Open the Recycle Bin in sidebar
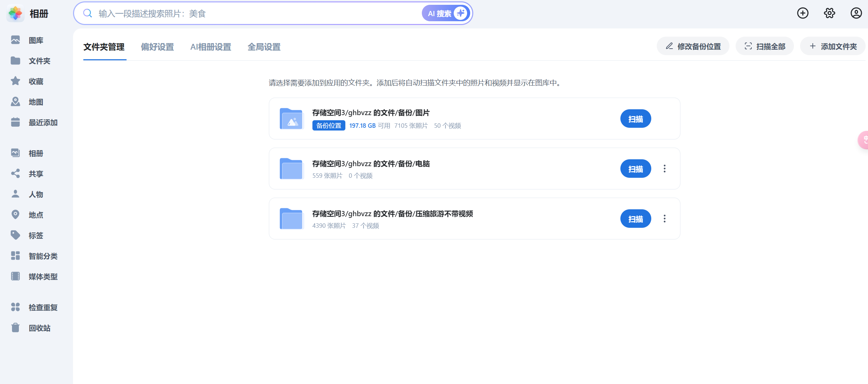Viewport: 868px width, 384px height. coord(15,328)
